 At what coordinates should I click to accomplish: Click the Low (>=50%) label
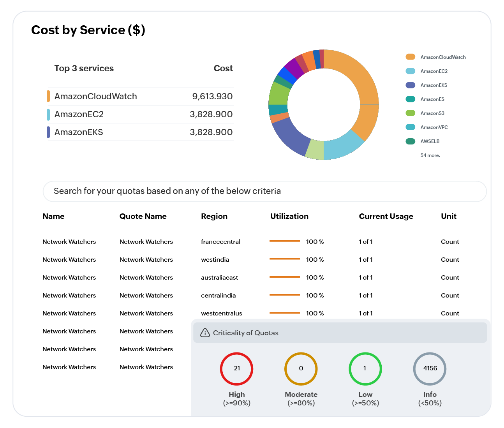365,399
